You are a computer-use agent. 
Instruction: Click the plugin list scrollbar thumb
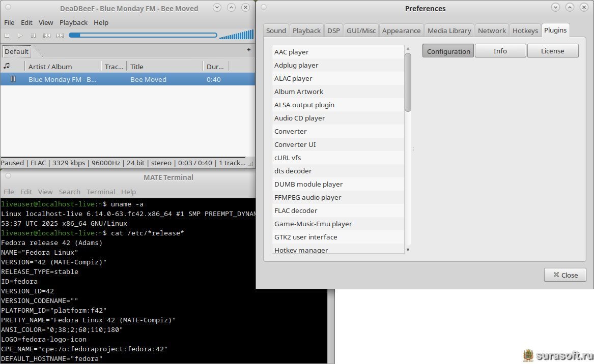click(x=408, y=82)
